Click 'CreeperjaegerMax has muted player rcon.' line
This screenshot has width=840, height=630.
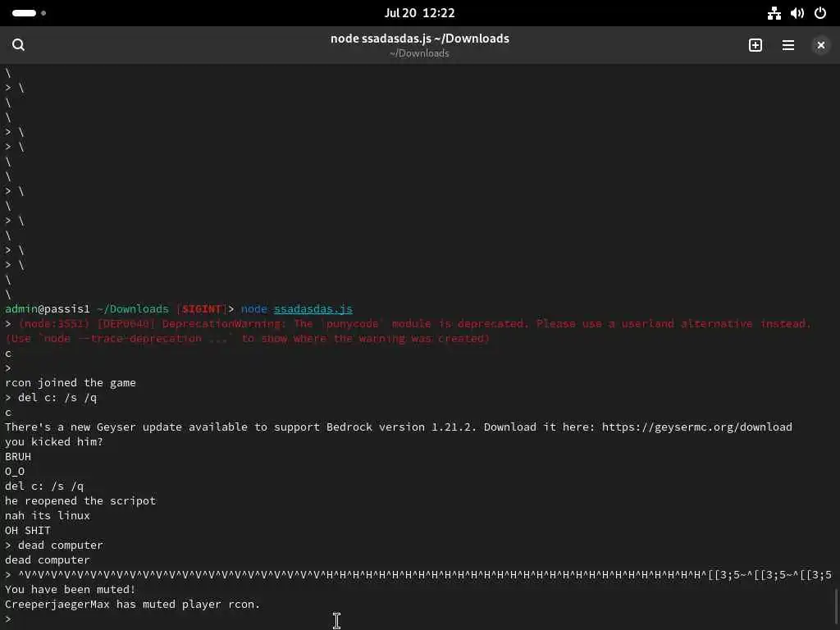pos(132,605)
